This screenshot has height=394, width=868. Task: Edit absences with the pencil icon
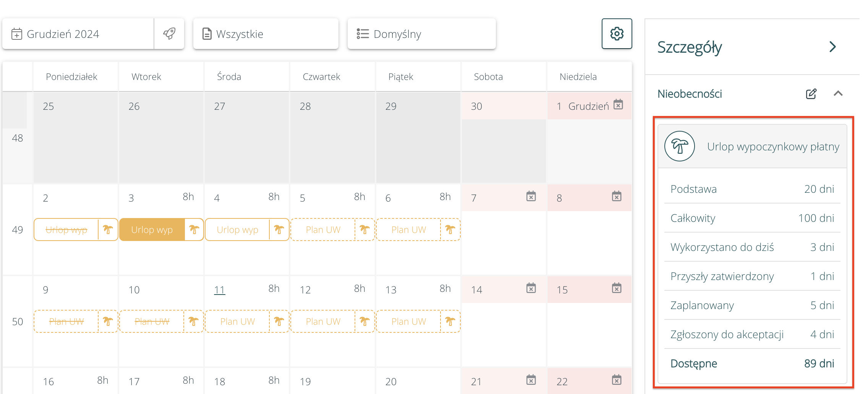click(811, 94)
